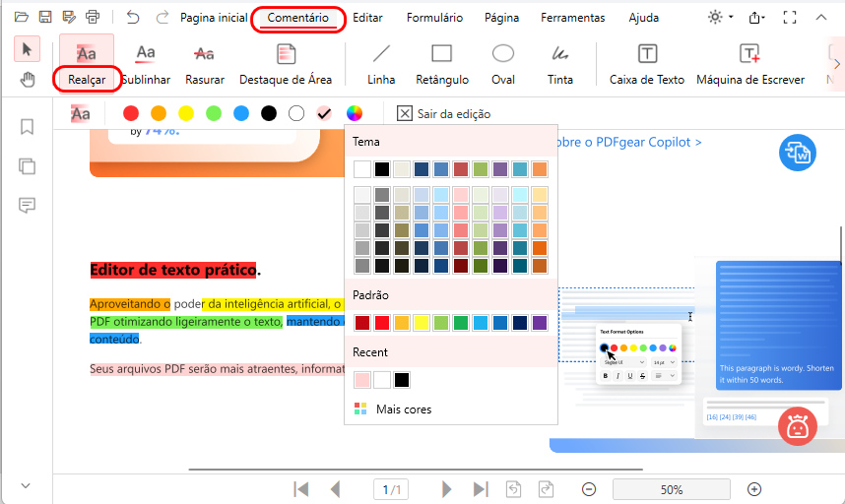This screenshot has width=845, height=504.
Task: Open Mais cores for more colors
Action: click(393, 409)
